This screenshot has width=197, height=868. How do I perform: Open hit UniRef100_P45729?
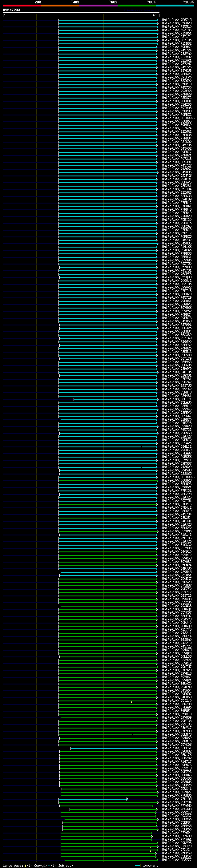pos(176,297)
